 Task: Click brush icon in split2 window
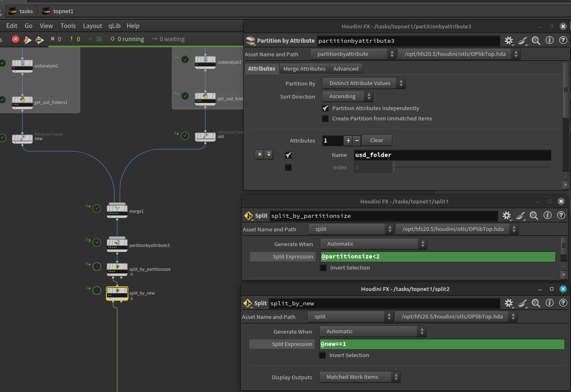tap(522, 303)
